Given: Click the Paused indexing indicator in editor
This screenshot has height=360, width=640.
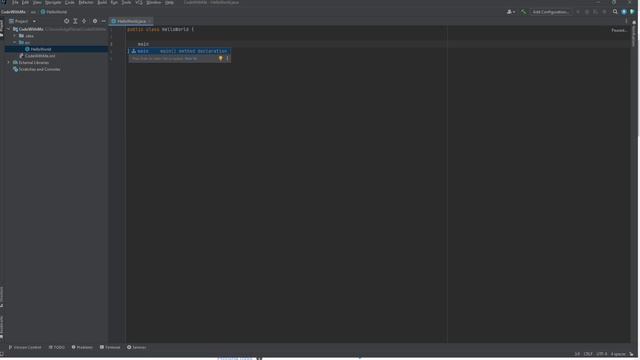Looking at the screenshot, I should (619, 30).
